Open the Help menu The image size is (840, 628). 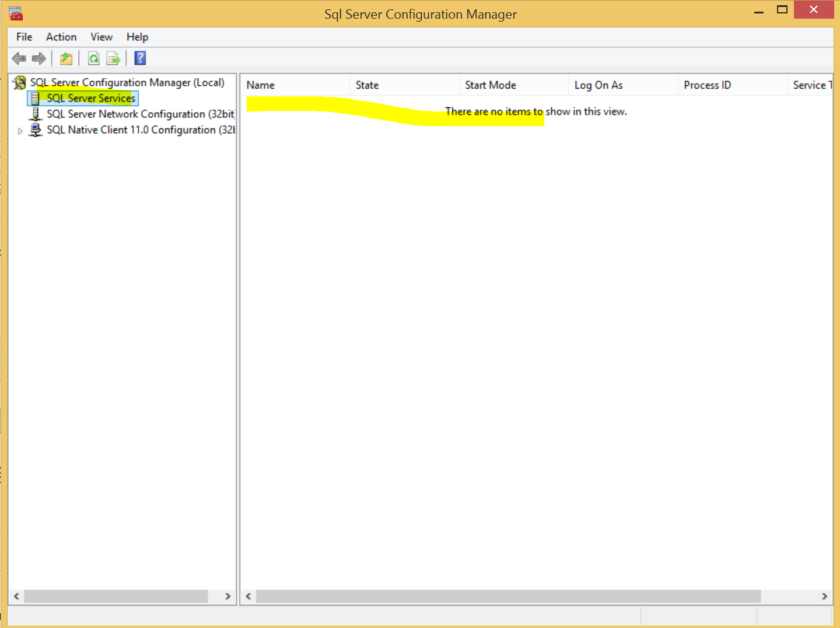[137, 37]
